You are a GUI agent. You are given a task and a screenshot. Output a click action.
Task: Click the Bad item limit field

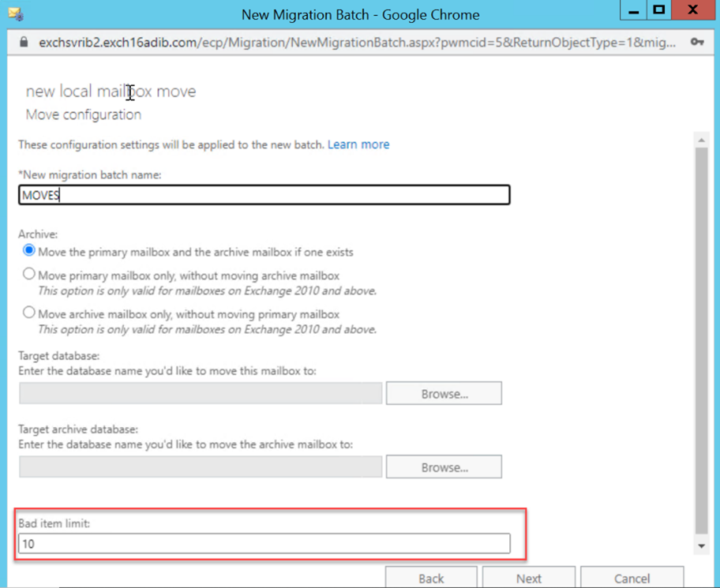264,544
